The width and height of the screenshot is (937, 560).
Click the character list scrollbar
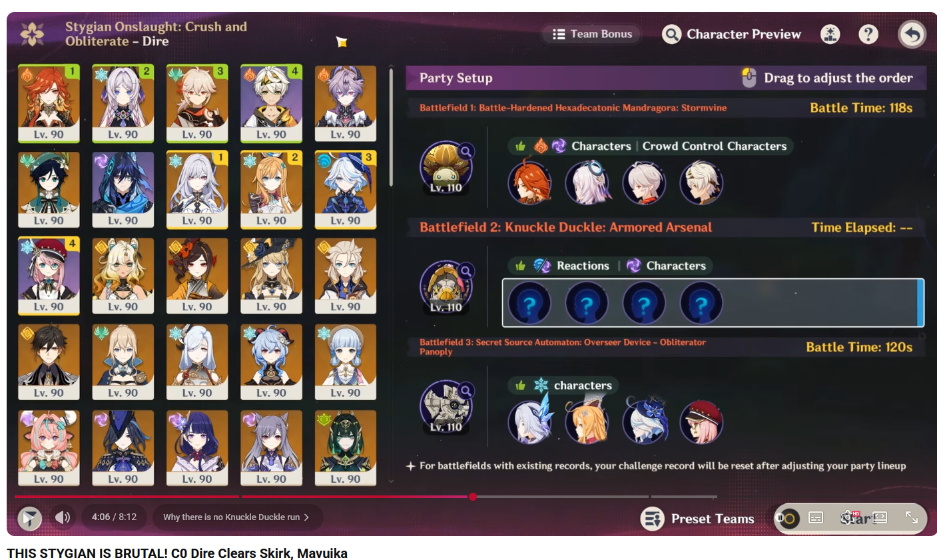coord(391,127)
